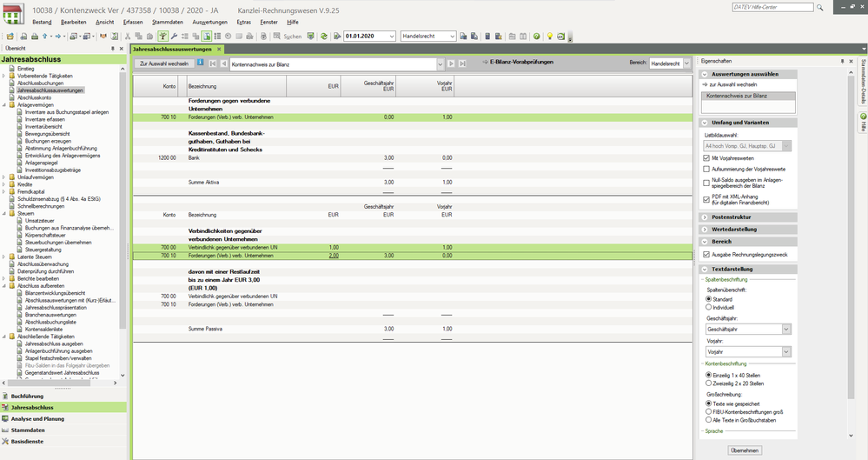This screenshot has width=868, height=460.
Task: Click the DATEV Hilfe-Center search field
Action: coord(772,7)
